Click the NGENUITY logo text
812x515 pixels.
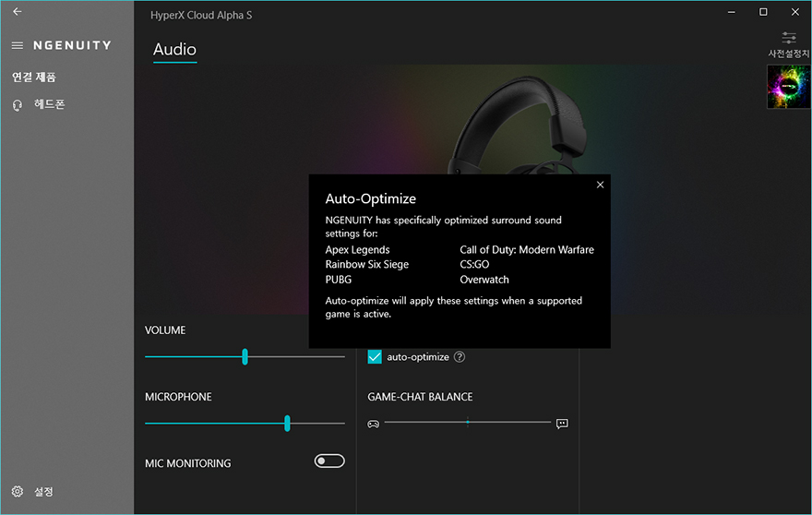73,45
